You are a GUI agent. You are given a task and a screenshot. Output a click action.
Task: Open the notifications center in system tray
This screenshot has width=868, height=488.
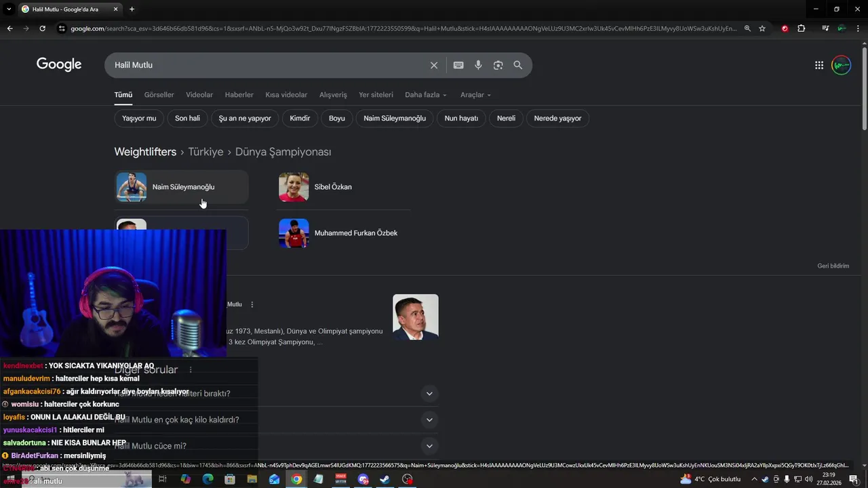pyautogui.click(x=853, y=479)
